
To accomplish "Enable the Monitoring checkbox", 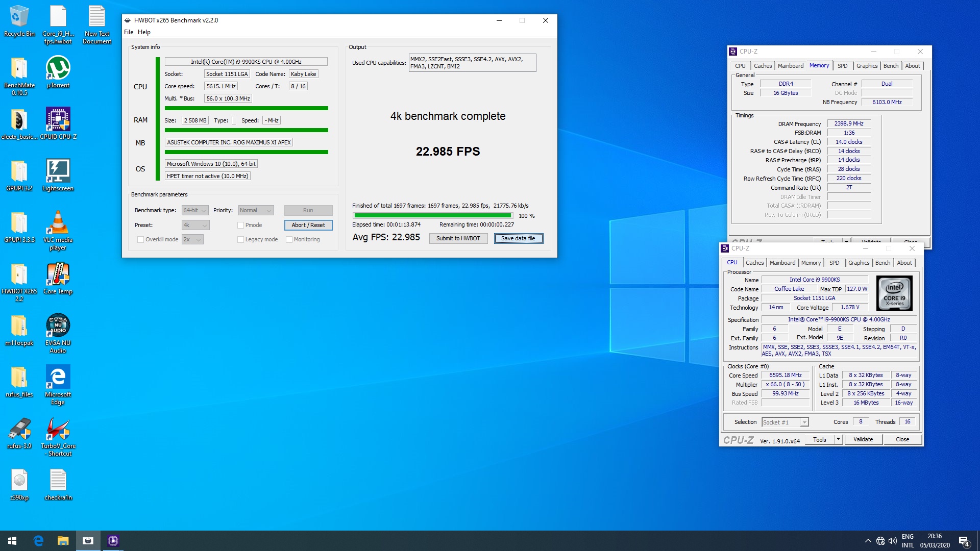I will pos(289,239).
